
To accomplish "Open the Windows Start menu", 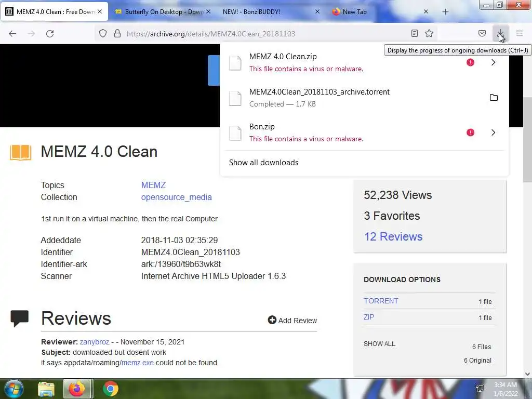I will tap(13, 389).
